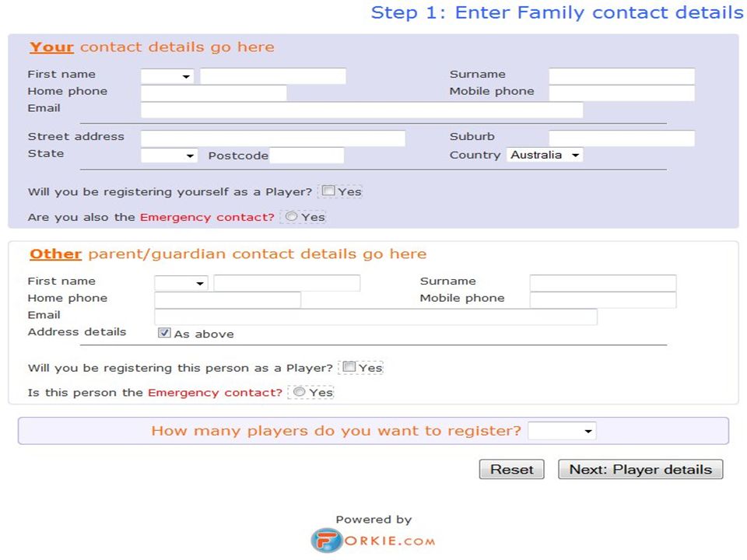Click other guardian's Mobile phone field
This screenshot has height=560, width=747.
click(602, 300)
